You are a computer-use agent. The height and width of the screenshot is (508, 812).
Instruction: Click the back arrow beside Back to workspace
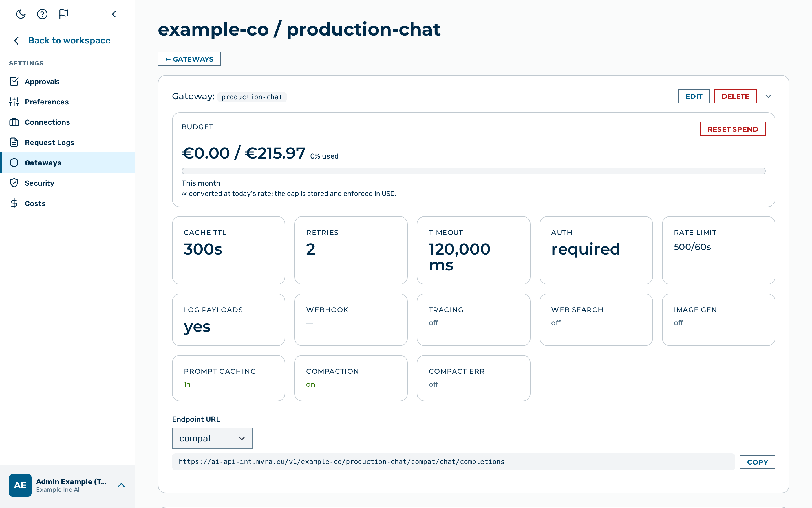16,41
